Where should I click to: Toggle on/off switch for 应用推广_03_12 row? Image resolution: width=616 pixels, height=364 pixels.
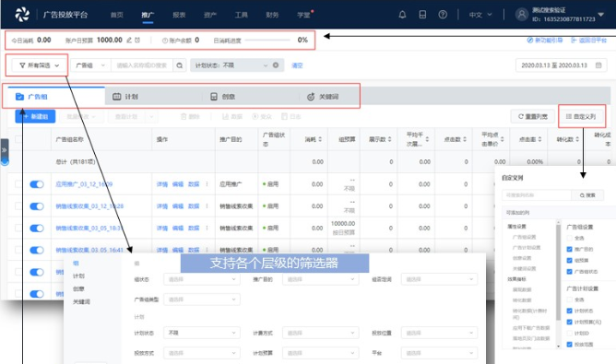pos(37,184)
